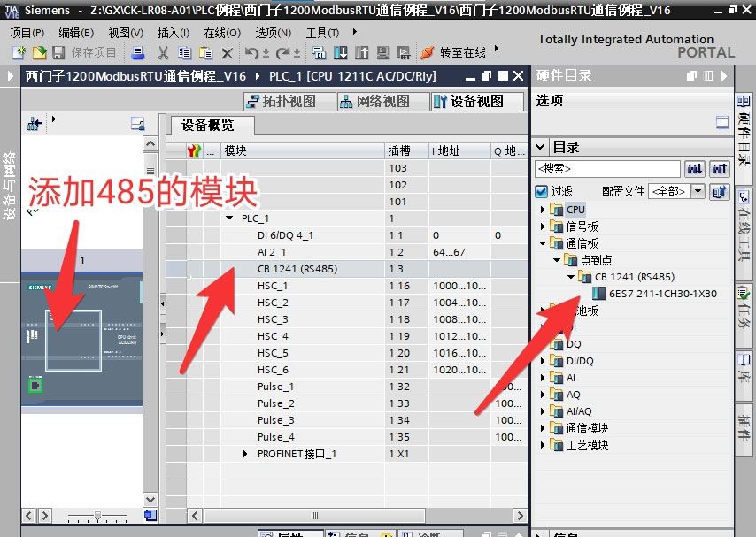
Task: Collapse the 通信板 folder in catalog
Action: pyautogui.click(x=543, y=243)
